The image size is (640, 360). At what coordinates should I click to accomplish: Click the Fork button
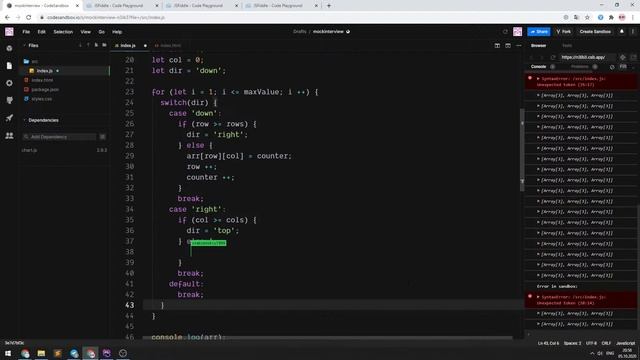click(564, 31)
